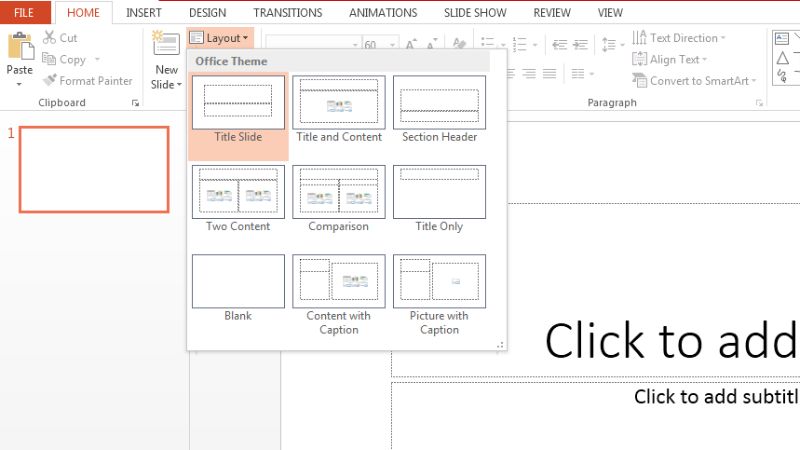Select slide 1 thumbnail in the panel
This screenshot has width=800, height=450.
click(94, 169)
